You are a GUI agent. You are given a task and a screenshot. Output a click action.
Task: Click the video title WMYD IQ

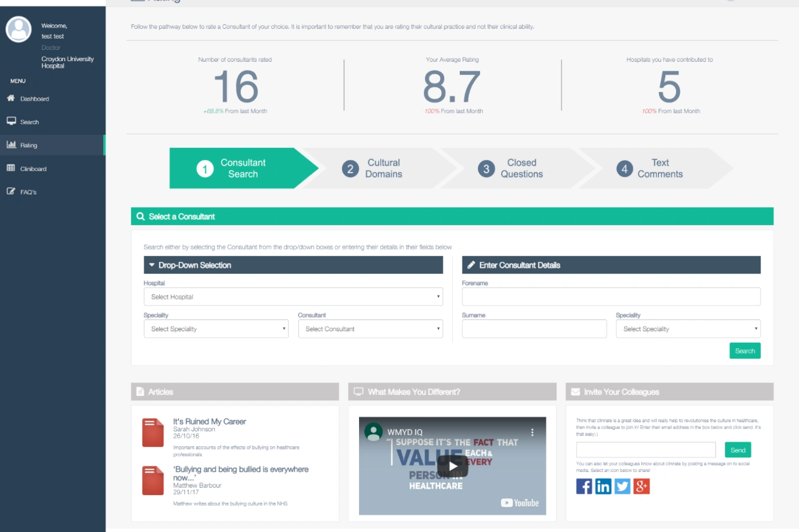405,432
